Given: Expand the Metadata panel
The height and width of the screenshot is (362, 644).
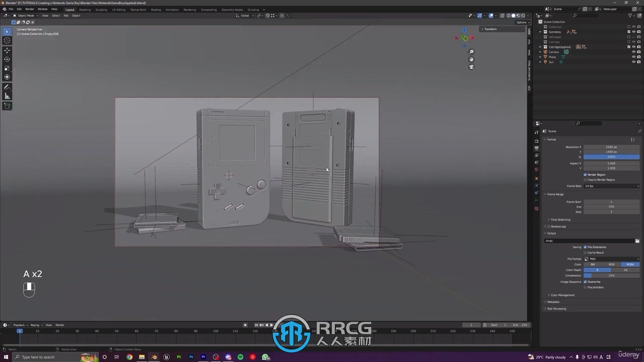Looking at the screenshot, I should point(553,302).
